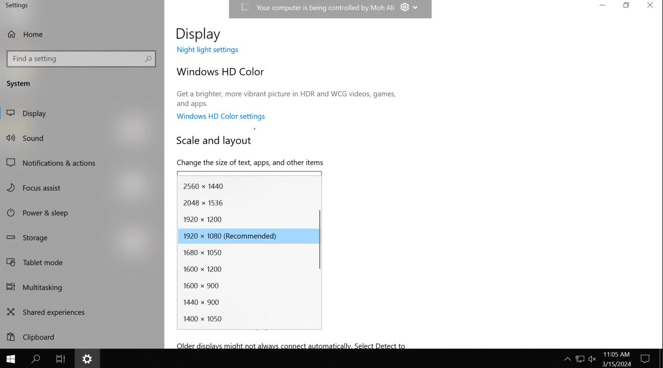This screenshot has width=663, height=368.
Task: Expand the remote control banner chevron
Action: [x=415, y=8]
